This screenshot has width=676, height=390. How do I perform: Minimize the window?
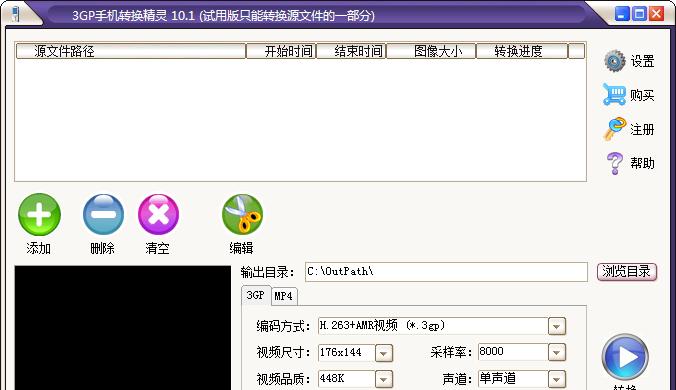622,14
